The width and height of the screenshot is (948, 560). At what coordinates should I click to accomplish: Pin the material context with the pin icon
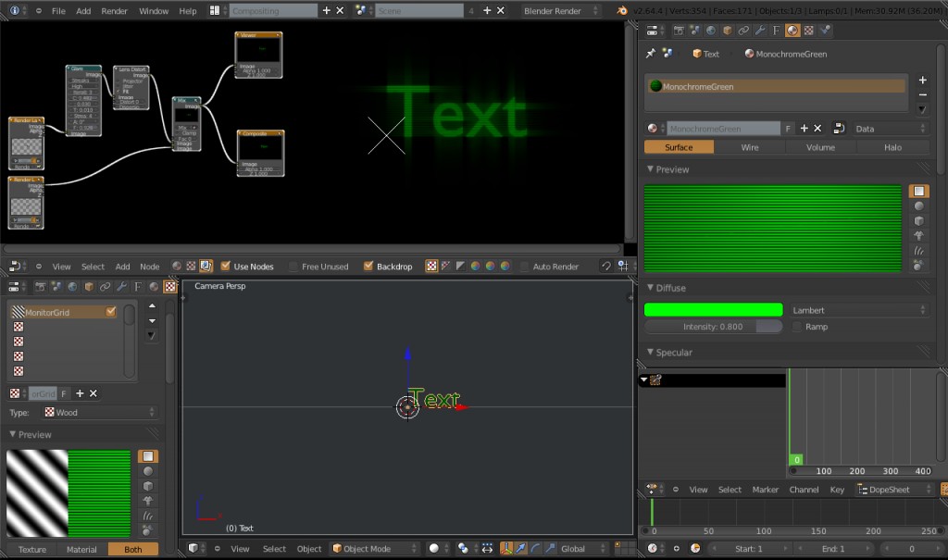651,53
